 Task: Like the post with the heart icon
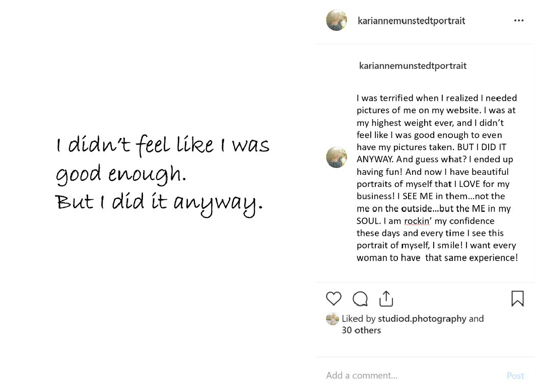click(333, 298)
